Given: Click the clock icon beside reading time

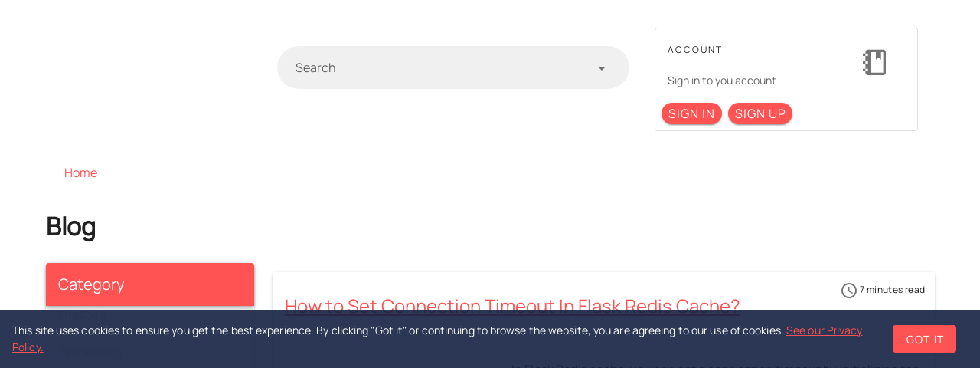Looking at the screenshot, I should click(x=849, y=290).
